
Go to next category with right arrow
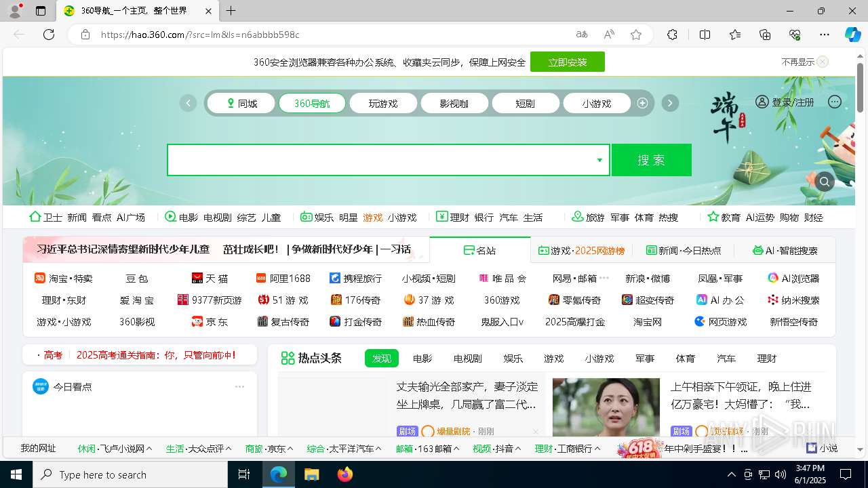point(670,103)
